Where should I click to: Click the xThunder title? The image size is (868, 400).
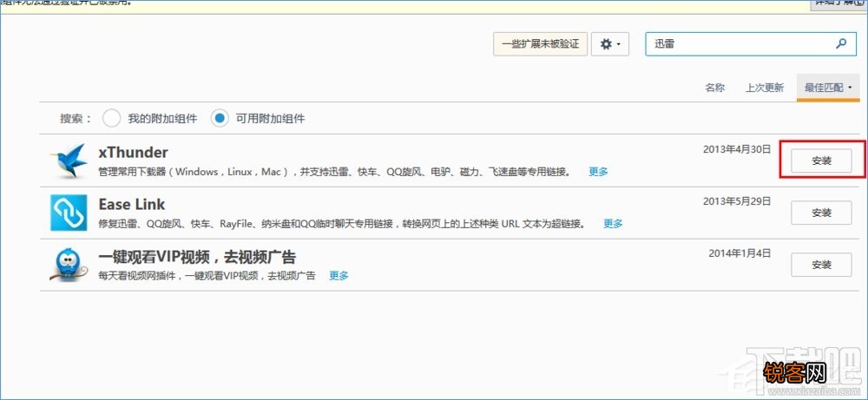[134, 152]
